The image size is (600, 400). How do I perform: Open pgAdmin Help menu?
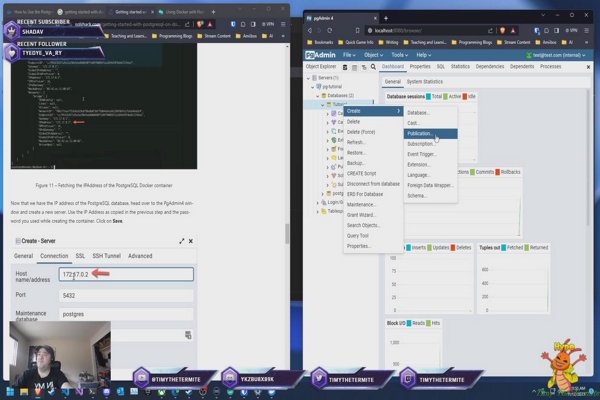point(424,55)
